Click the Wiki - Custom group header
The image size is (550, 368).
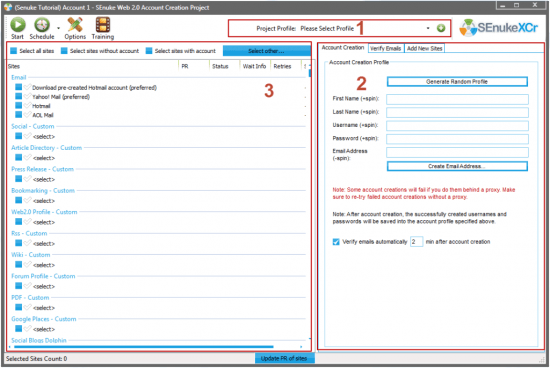tap(31, 254)
